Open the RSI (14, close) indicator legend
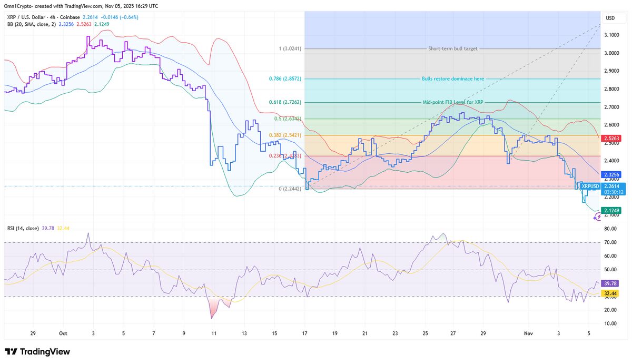The height and width of the screenshot is (364, 632). tap(24, 228)
